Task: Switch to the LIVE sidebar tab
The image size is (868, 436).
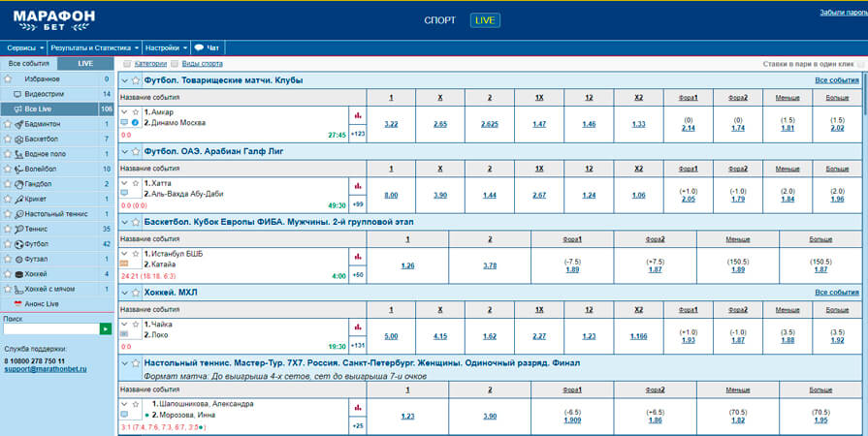Action: [85, 64]
